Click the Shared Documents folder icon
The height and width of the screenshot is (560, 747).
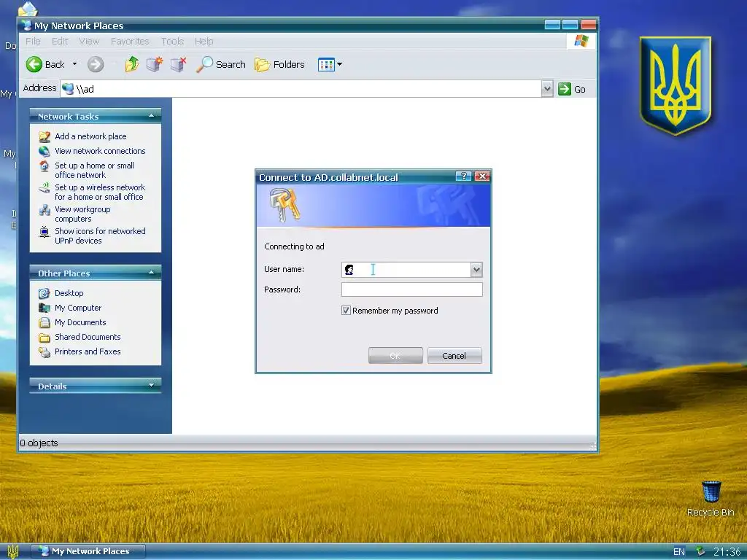(x=44, y=338)
